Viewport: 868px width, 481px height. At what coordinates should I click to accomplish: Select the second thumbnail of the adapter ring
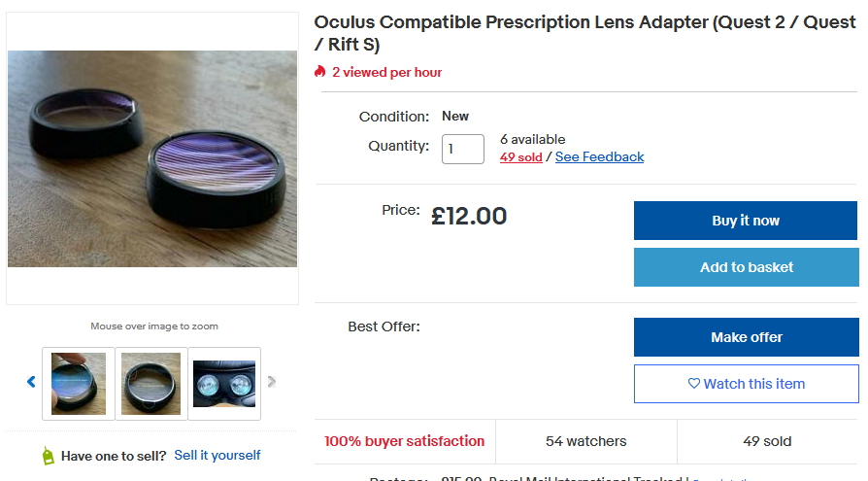click(x=151, y=384)
